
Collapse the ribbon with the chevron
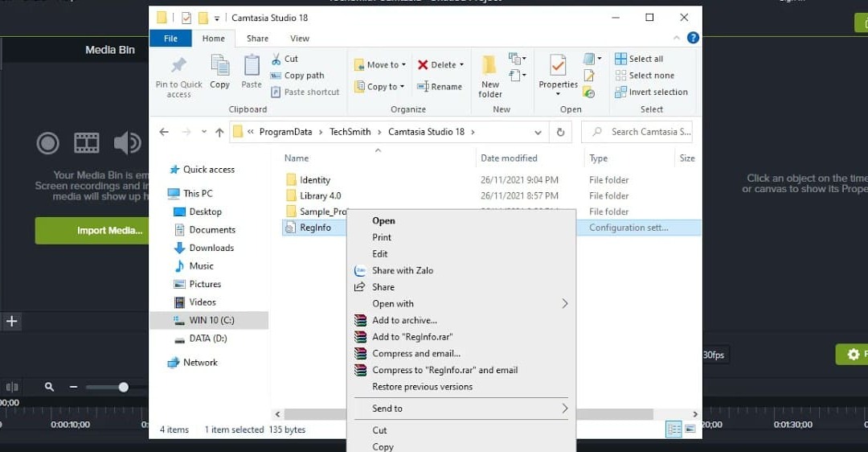pos(677,38)
